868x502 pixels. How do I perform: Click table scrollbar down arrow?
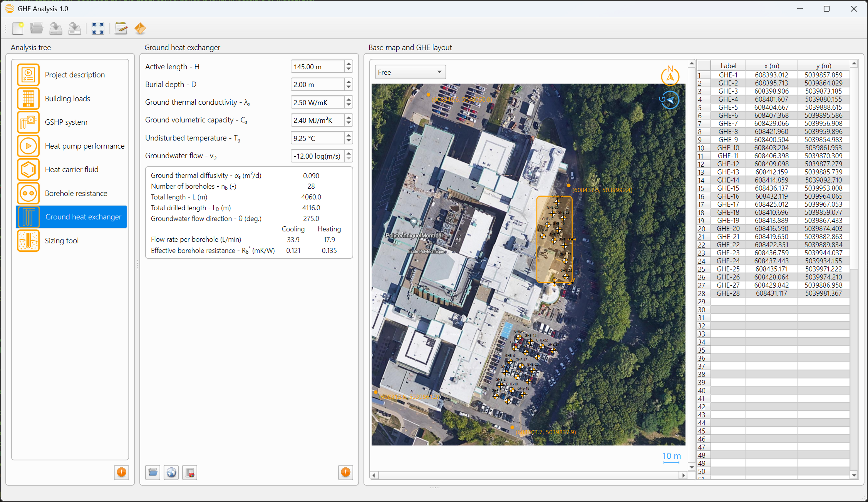tap(854, 475)
